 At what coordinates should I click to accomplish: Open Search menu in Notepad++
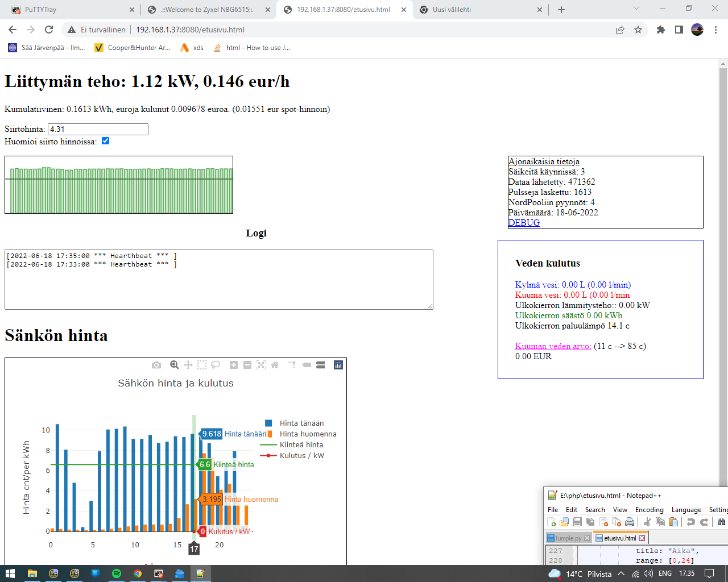[x=595, y=510]
